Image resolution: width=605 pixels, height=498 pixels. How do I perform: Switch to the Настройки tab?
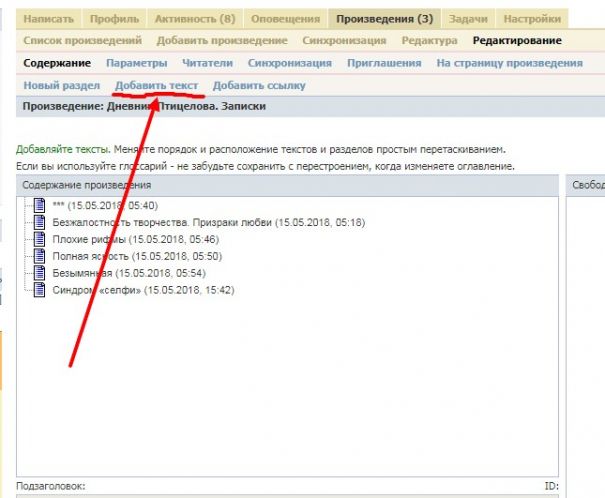click(531, 19)
